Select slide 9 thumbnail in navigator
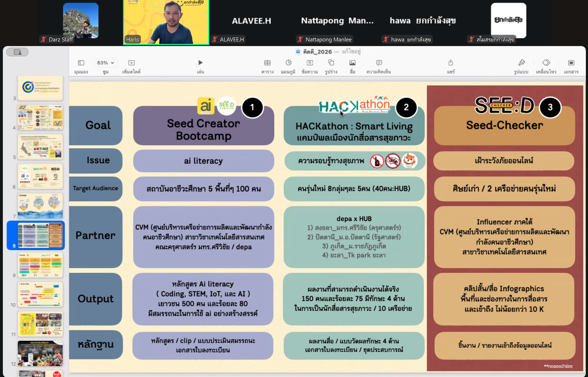Image resolution: width=588 pixels, height=377 pixels. (x=40, y=265)
